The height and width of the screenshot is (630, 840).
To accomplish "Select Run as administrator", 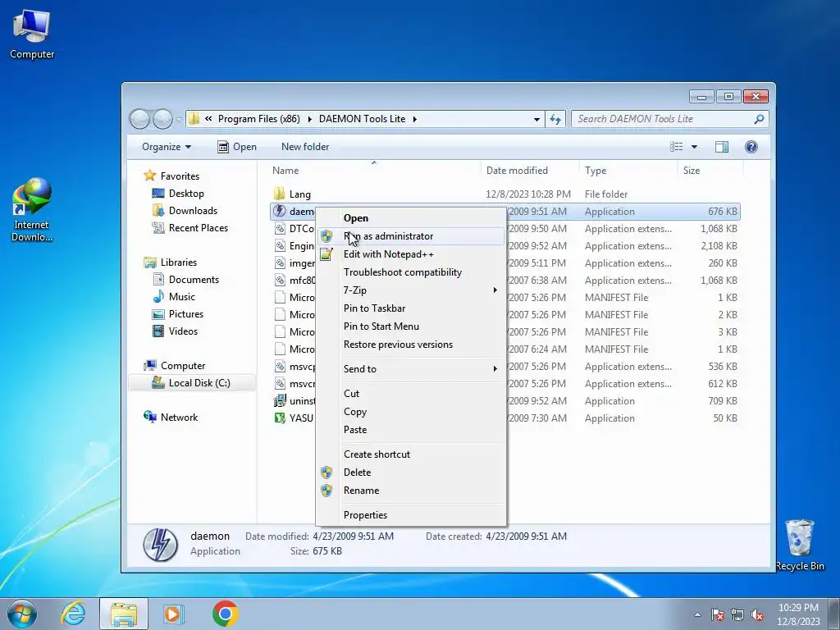I will [x=411, y=236].
